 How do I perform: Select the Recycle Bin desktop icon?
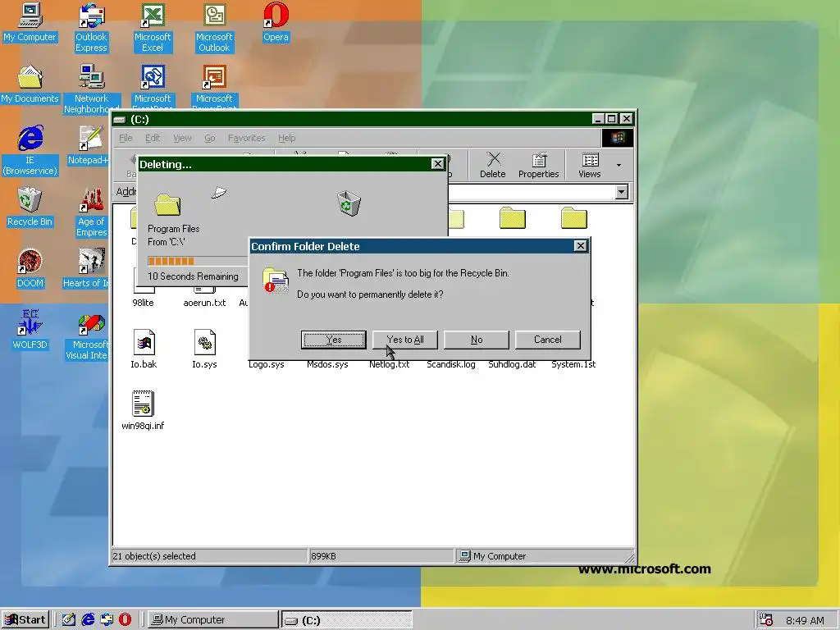tap(30, 208)
